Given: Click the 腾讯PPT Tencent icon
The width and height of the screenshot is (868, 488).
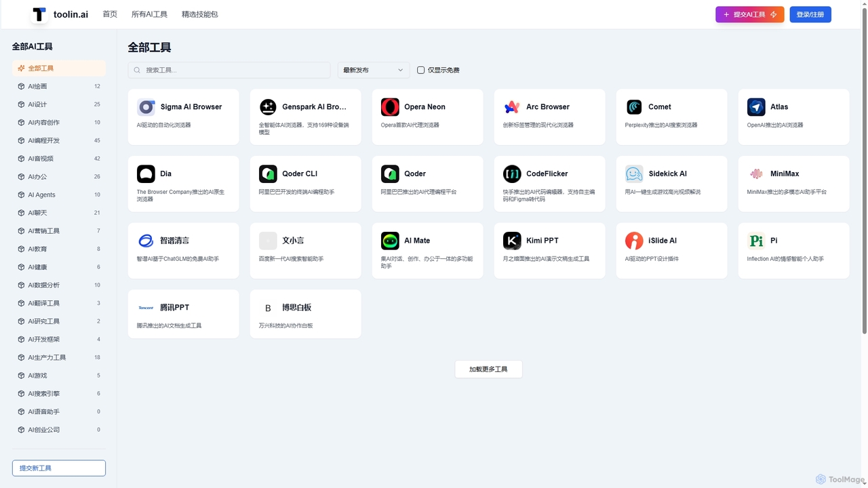Looking at the screenshot, I should [x=146, y=308].
